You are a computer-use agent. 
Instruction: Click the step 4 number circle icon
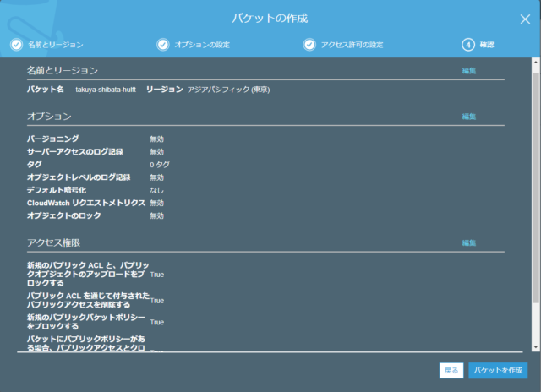(467, 44)
